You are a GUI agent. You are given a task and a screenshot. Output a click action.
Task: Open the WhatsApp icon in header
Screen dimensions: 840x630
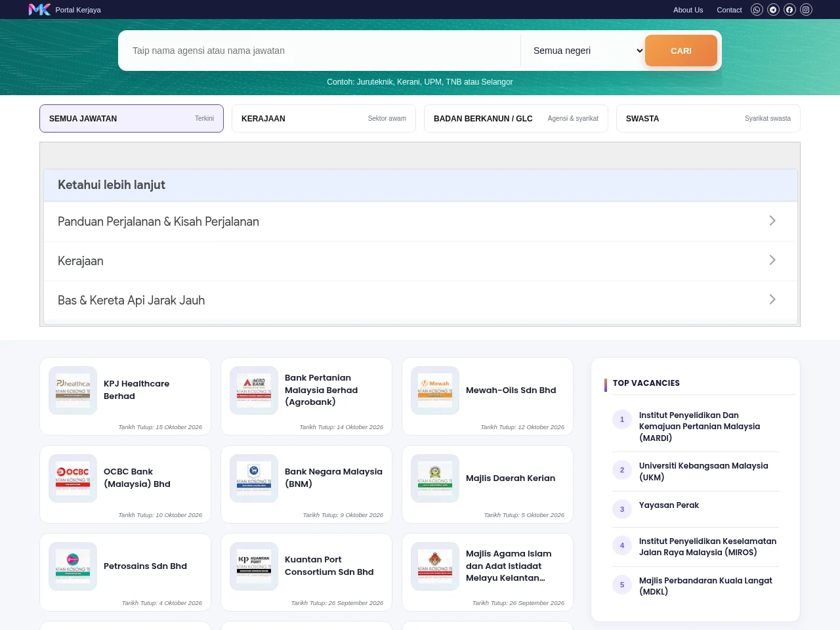pyautogui.click(x=757, y=10)
